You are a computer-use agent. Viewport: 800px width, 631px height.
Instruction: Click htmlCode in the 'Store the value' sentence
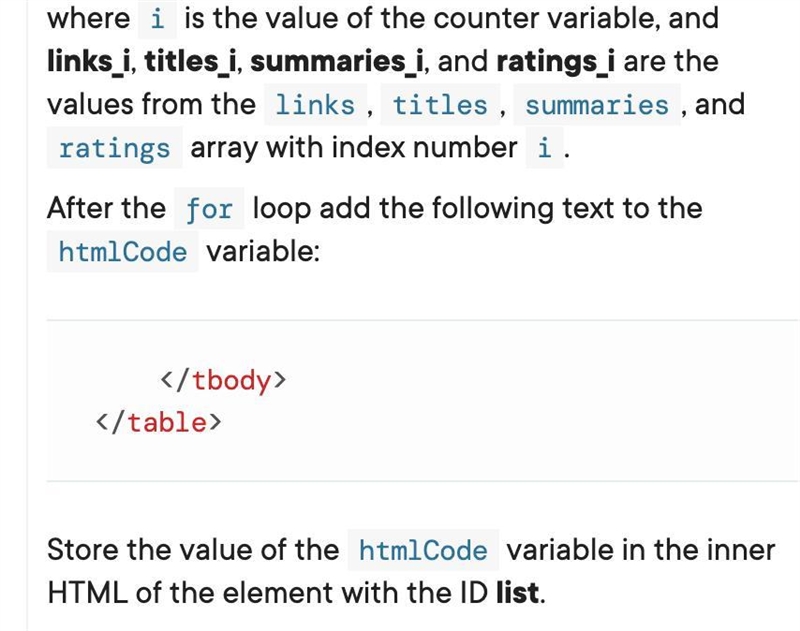pos(423,550)
